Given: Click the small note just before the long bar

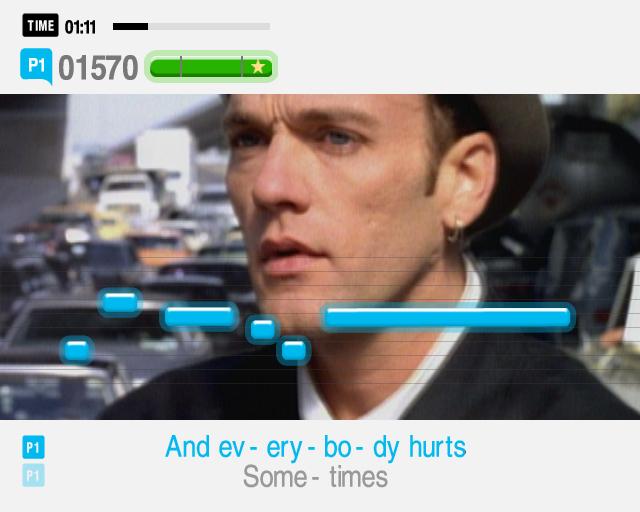Looking at the screenshot, I should (293, 351).
